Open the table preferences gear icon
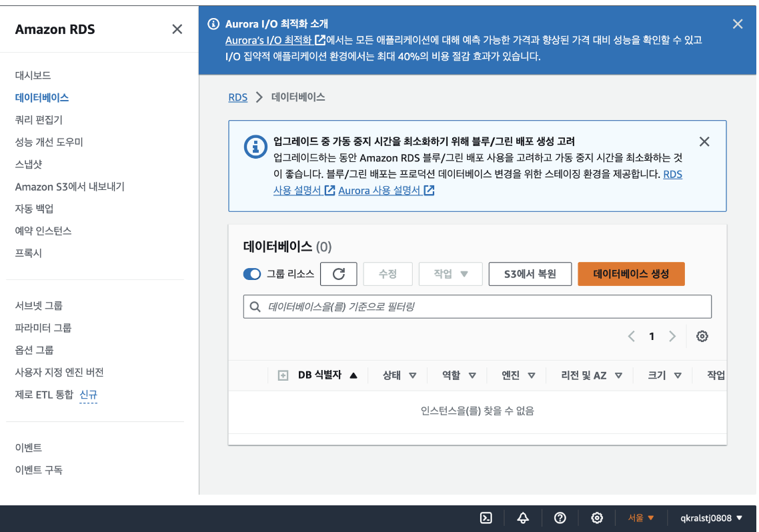Image resolution: width=759 pixels, height=532 pixels. [x=702, y=336]
